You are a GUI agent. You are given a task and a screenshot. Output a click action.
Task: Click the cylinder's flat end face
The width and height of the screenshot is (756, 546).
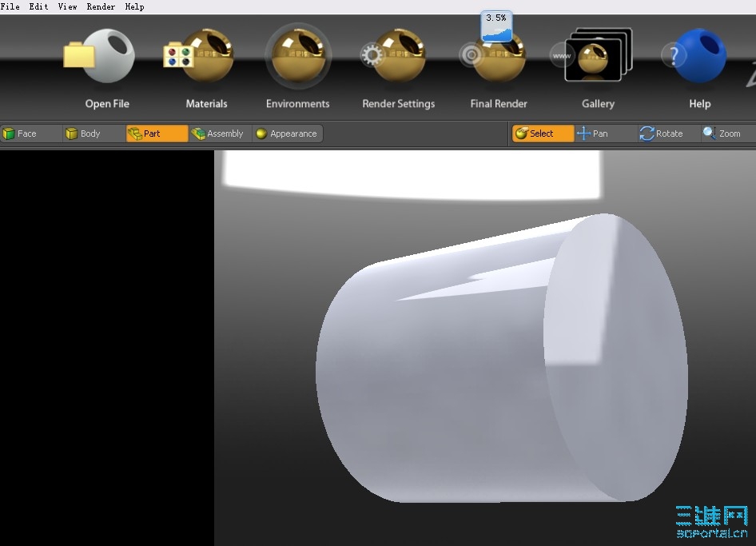(616, 357)
